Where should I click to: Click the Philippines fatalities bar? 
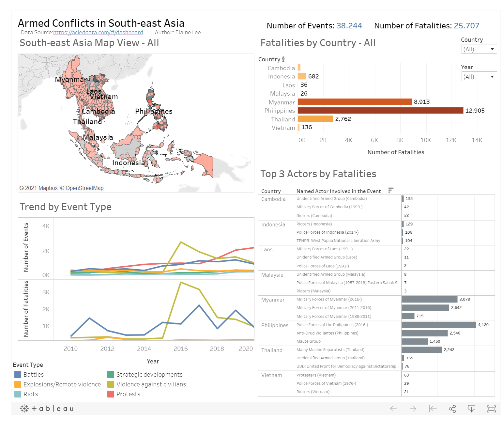pos(380,111)
